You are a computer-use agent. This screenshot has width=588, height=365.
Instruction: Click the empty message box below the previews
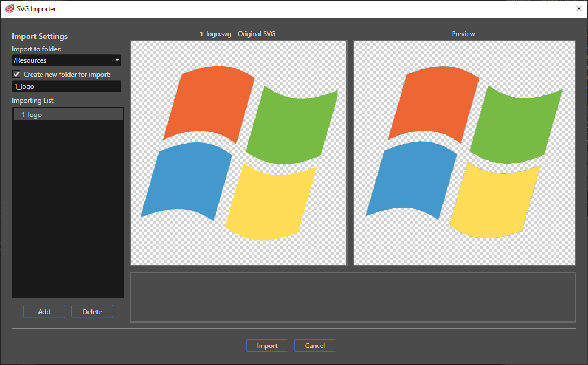coord(353,297)
